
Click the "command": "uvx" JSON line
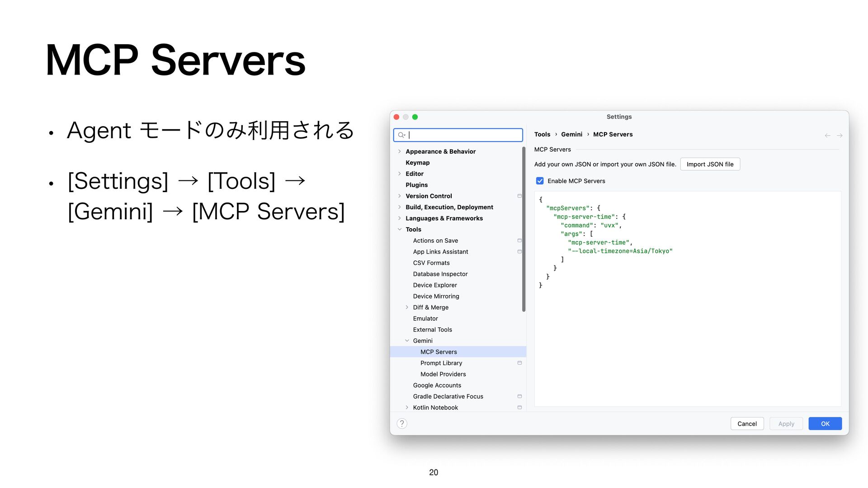pyautogui.click(x=591, y=225)
